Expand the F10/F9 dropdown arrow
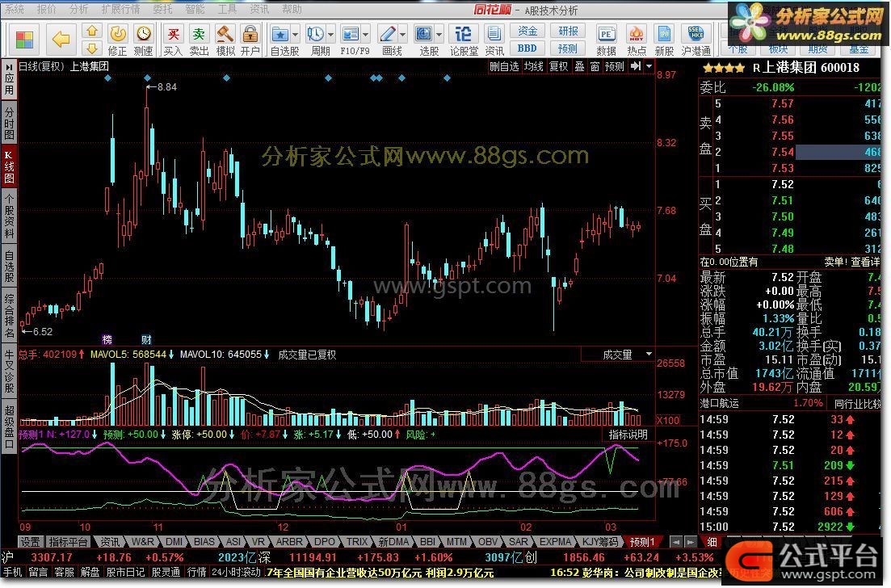 point(365,34)
